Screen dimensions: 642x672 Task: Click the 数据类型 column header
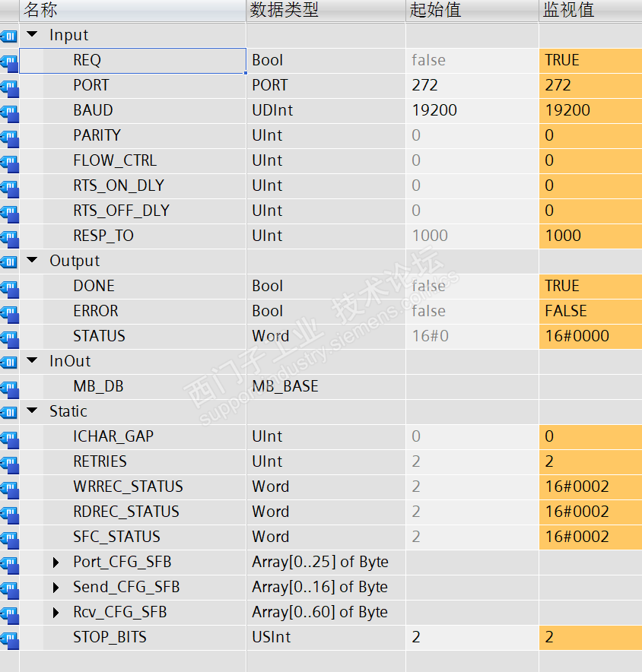click(326, 11)
